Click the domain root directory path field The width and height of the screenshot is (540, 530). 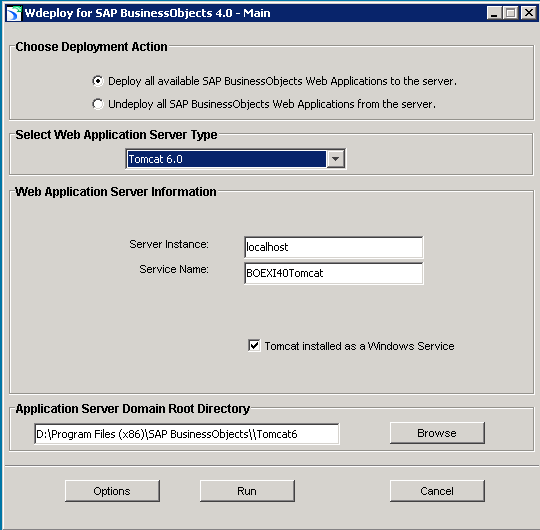point(187,434)
